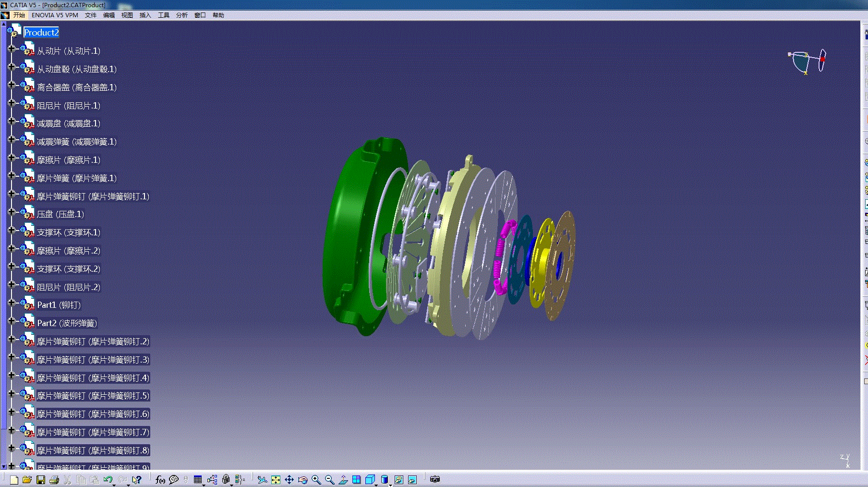The height and width of the screenshot is (487, 868).
Task: Click the structure tree diagram icon in toolbar
Action: click(212, 479)
